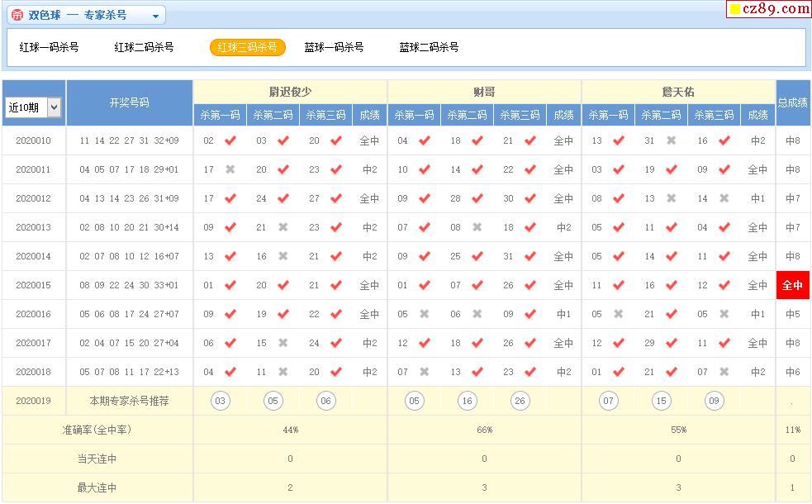
Task: Click the red 全中 cell in row 2020015
Action: tap(792, 285)
